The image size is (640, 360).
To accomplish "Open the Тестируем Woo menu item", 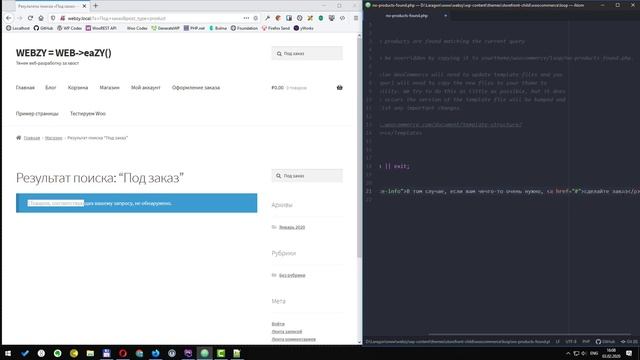I will tap(88, 113).
